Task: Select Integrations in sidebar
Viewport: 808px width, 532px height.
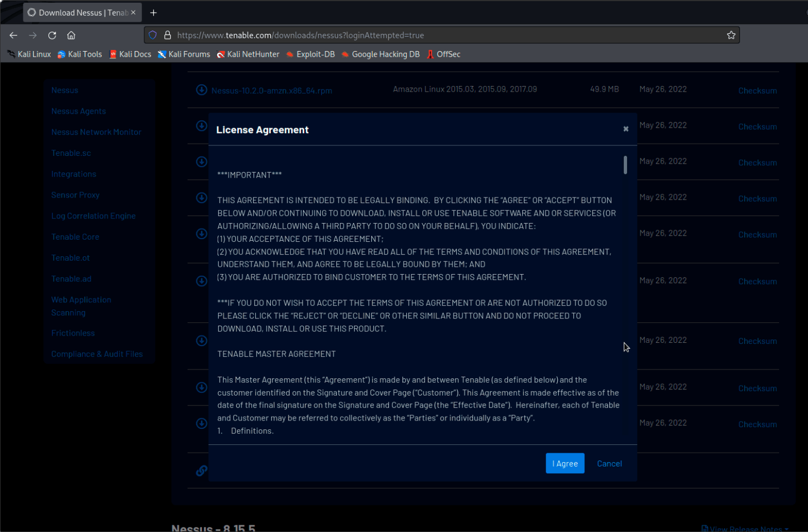Action: point(74,174)
